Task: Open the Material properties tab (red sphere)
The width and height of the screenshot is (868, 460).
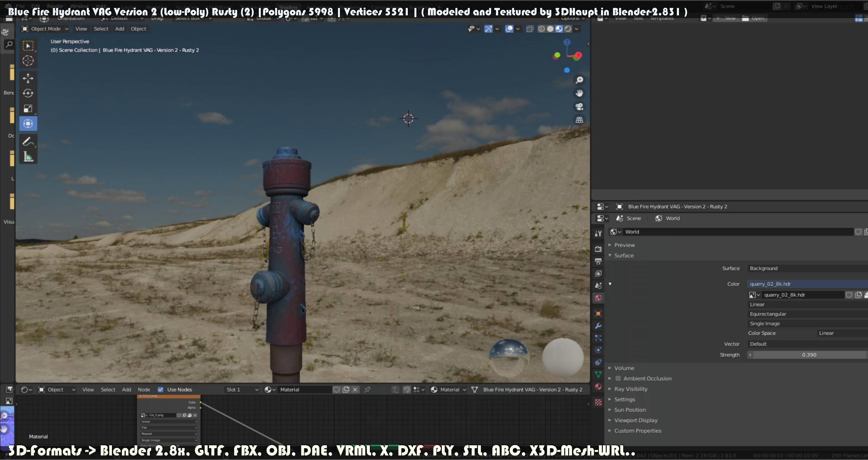Action: pyautogui.click(x=598, y=387)
